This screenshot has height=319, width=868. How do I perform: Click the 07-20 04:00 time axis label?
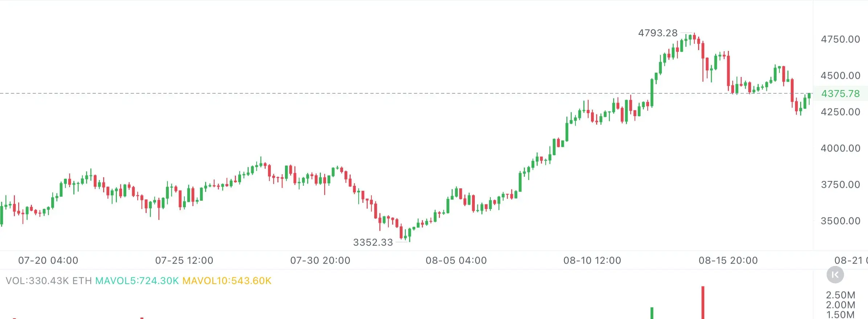48,261
